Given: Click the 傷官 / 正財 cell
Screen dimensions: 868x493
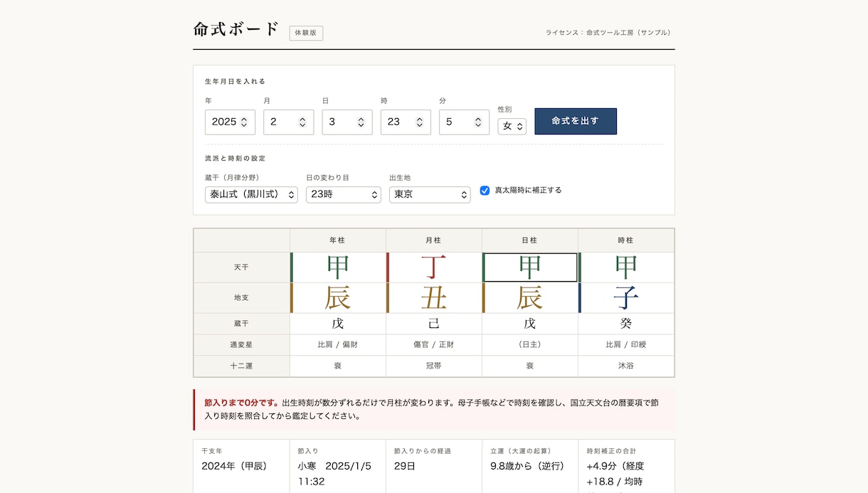Looking at the screenshot, I should [434, 345].
